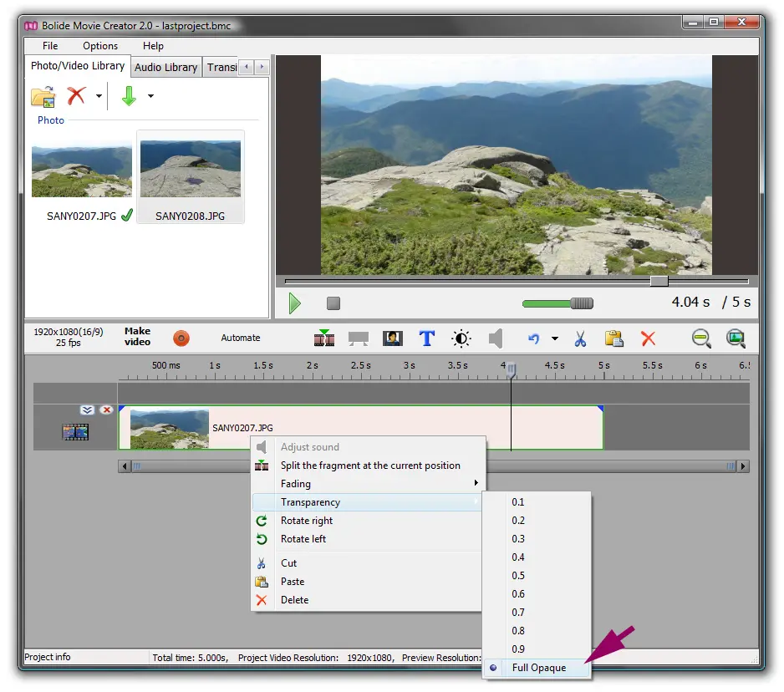Click the green arrow add-to-timeline icon
The height and width of the screenshot is (692, 784).
[129, 96]
